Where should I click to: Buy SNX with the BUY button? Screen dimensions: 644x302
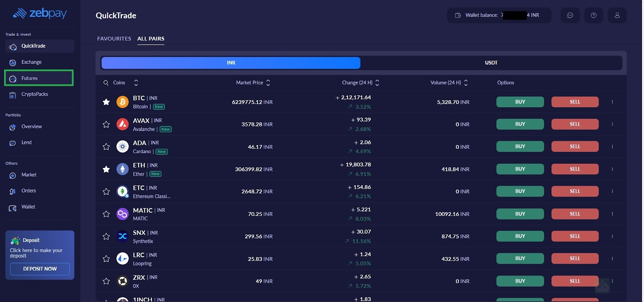coord(520,236)
